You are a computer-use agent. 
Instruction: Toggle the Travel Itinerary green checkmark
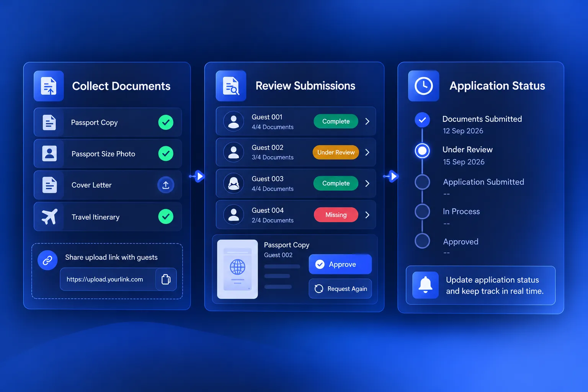[166, 217]
